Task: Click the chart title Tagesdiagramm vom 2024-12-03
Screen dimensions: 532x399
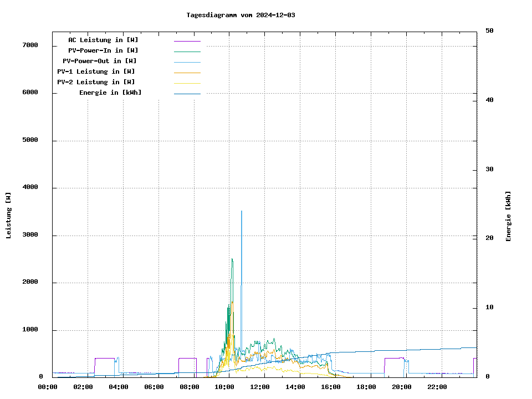Action: coord(241,15)
